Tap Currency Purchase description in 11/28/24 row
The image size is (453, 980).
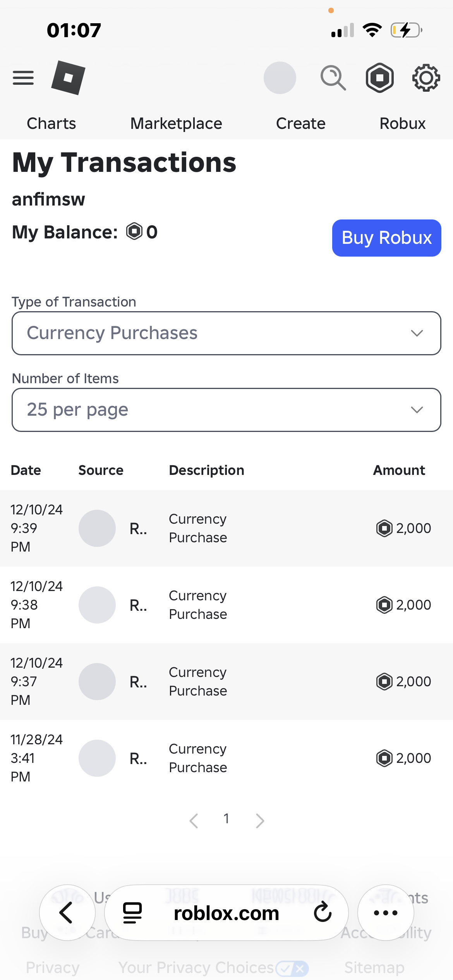pyautogui.click(x=198, y=758)
